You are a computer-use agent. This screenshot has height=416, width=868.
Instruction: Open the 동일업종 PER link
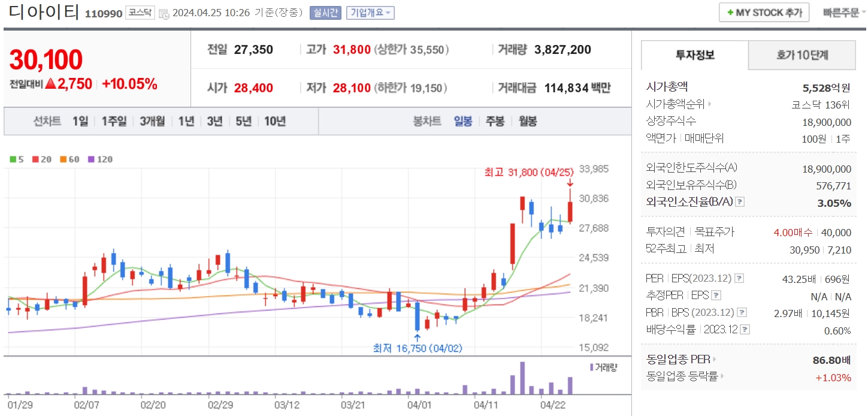[681, 360]
